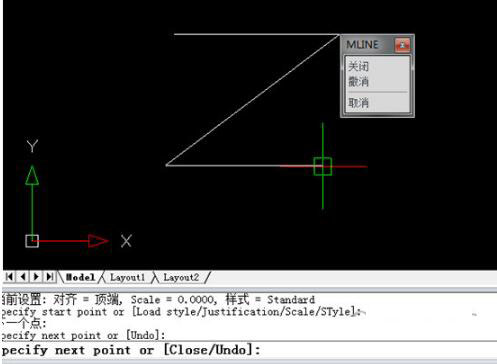Click the UCS origin square icon
497x364 pixels.
pos(32,241)
